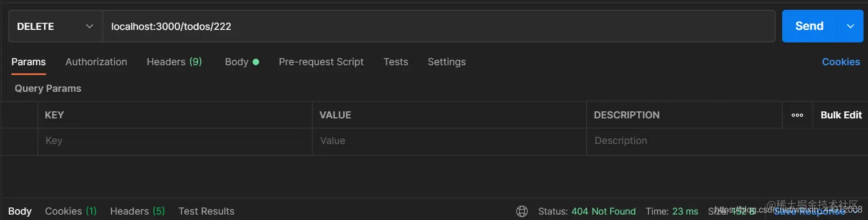
Task: Go to the Tests tab
Action: pyautogui.click(x=396, y=61)
